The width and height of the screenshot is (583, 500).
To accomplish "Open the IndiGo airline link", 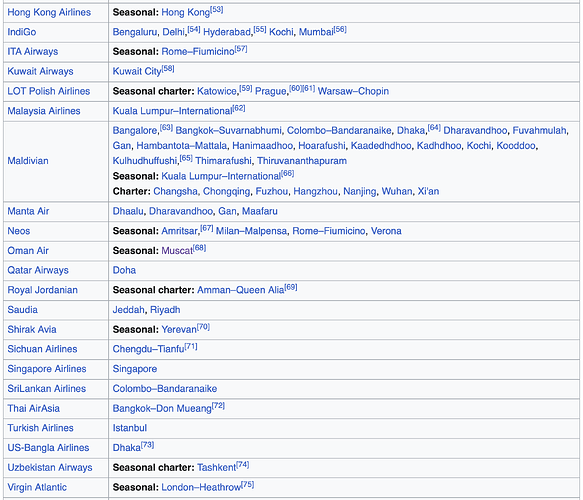I will tap(22, 32).
